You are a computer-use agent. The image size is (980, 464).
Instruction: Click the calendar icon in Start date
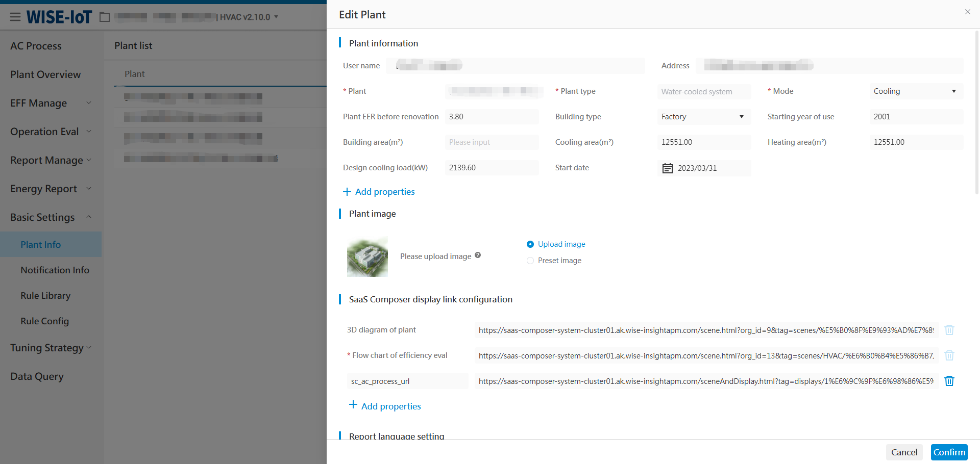pos(667,168)
